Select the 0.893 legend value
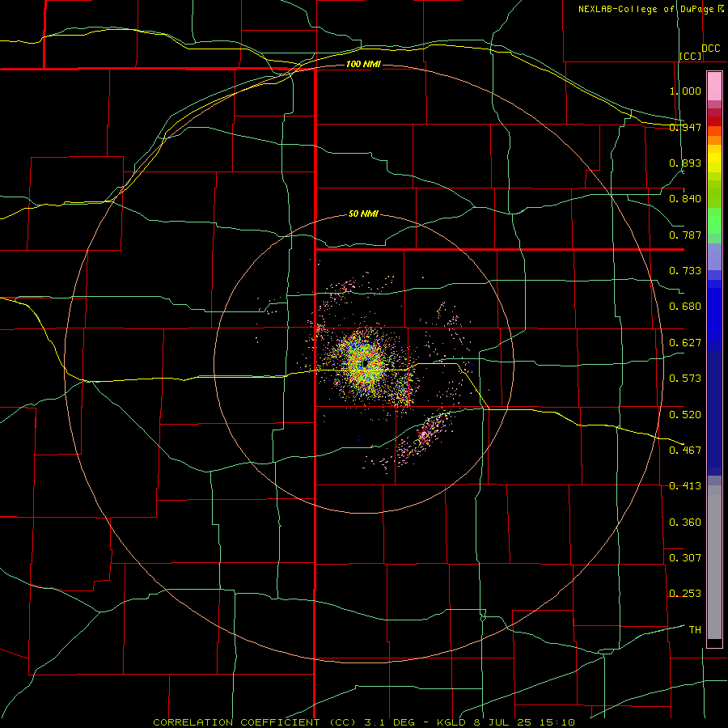This screenshot has height=728, width=728. point(685,163)
